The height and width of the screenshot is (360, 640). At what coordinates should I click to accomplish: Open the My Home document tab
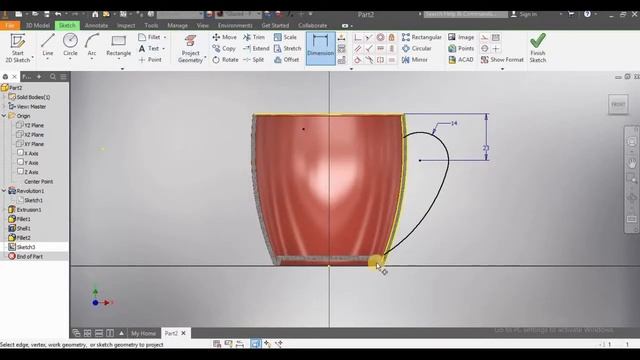point(143,333)
